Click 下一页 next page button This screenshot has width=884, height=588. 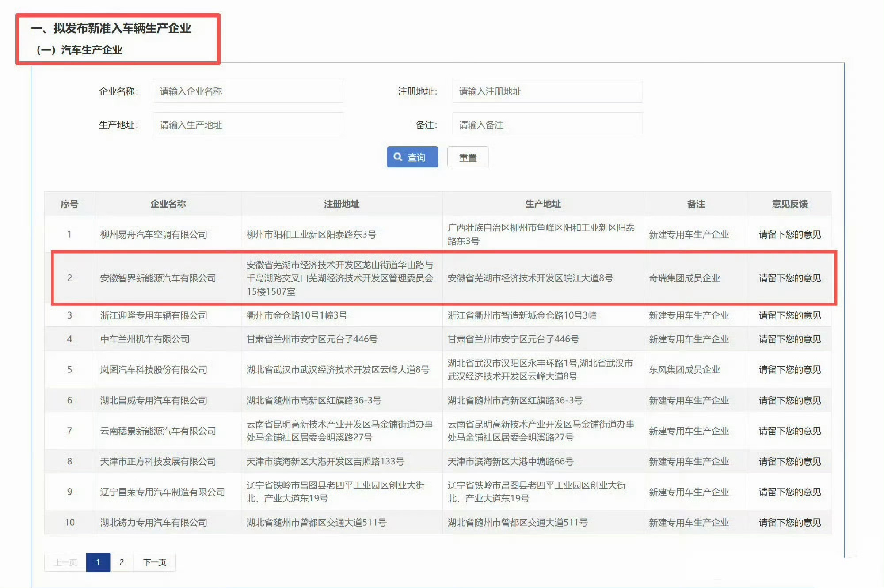pos(154,562)
